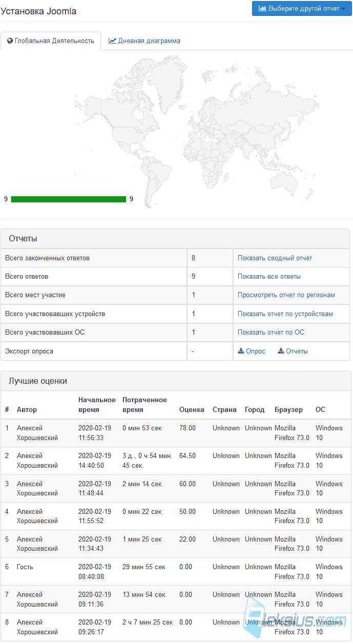Click start time '2020-02-19 08:40:08'
The image size is (353, 644).
(x=95, y=571)
